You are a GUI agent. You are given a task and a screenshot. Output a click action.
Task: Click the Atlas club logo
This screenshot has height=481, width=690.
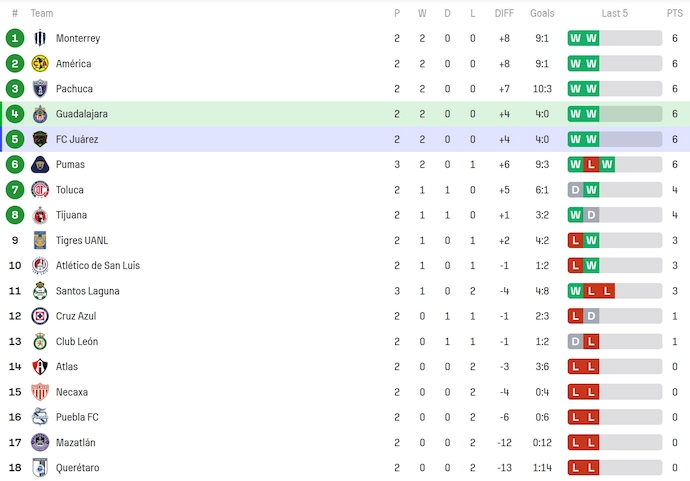(40, 367)
